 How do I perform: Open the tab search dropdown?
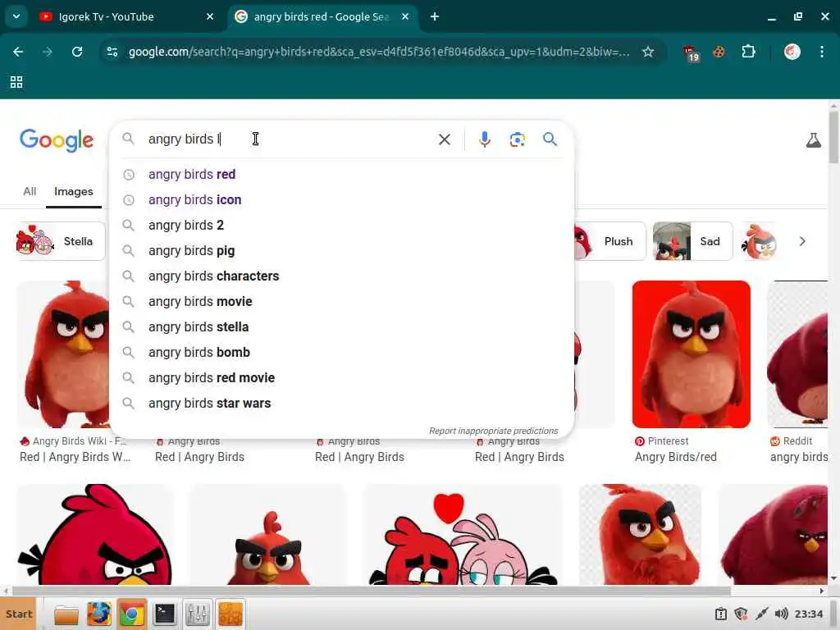pyautogui.click(x=16, y=16)
